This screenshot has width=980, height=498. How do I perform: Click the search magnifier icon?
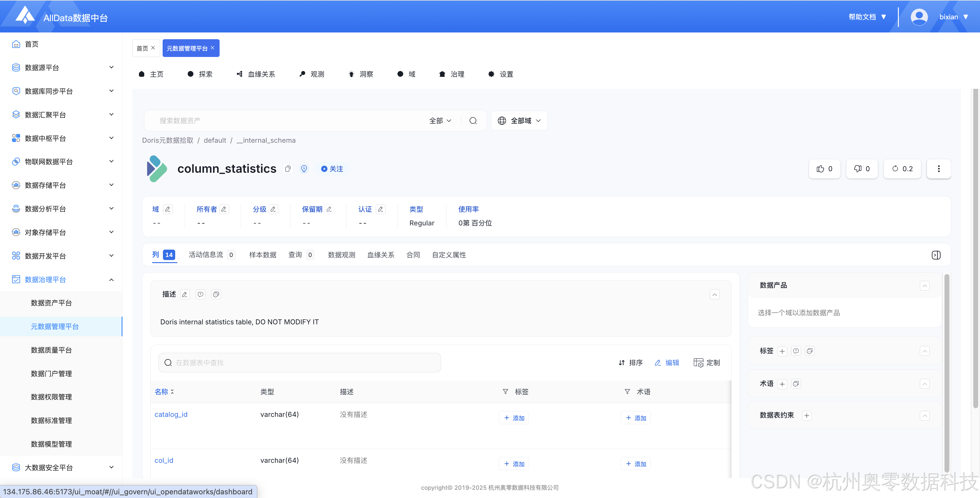(x=473, y=121)
